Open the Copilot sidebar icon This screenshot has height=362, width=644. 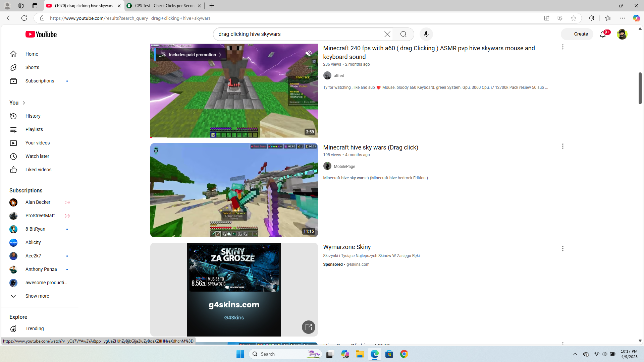(x=636, y=18)
